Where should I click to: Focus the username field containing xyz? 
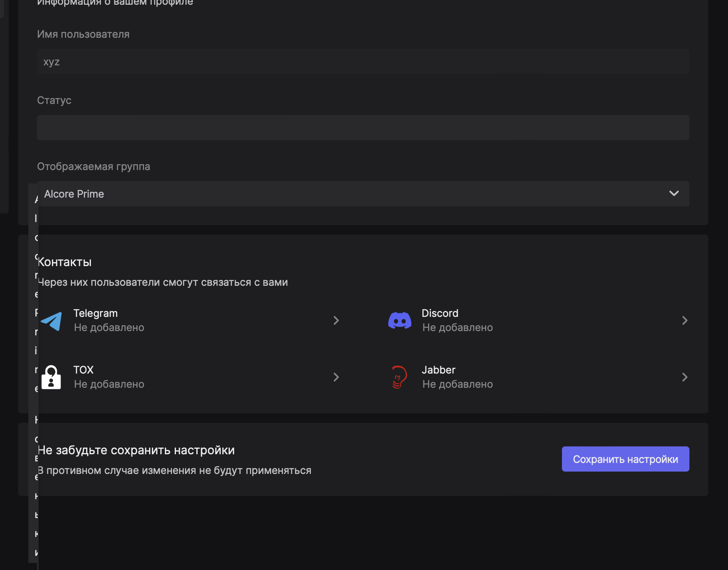pos(363,62)
